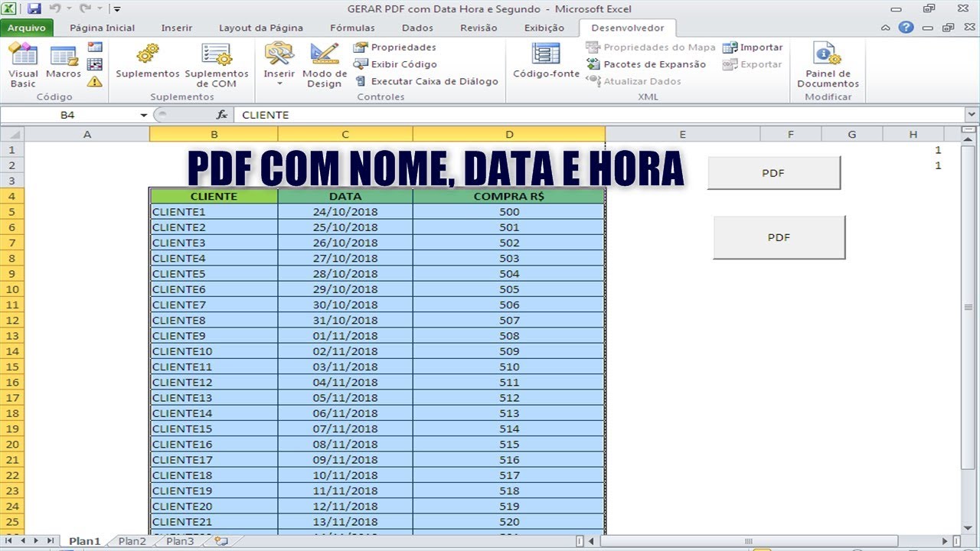Image resolution: width=980 pixels, height=551 pixels.
Task: Open the Inserir controls dropdown
Action: [279, 66]
